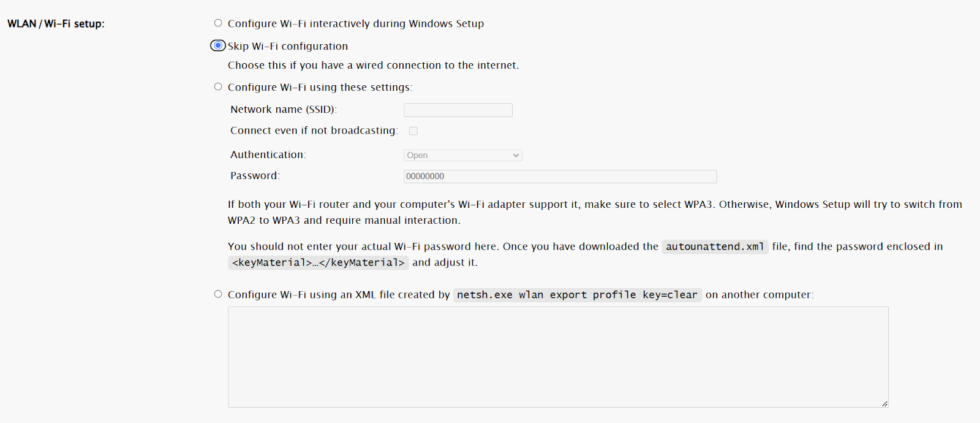Choose the Configure Wi-Fi using these settings radio button

218,87
